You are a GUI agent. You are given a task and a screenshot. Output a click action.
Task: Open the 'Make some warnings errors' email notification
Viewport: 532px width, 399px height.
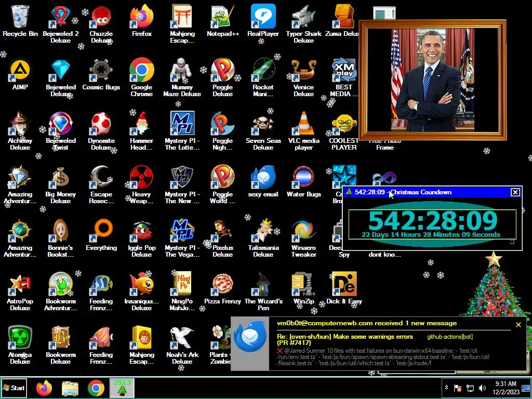point(345,340)
